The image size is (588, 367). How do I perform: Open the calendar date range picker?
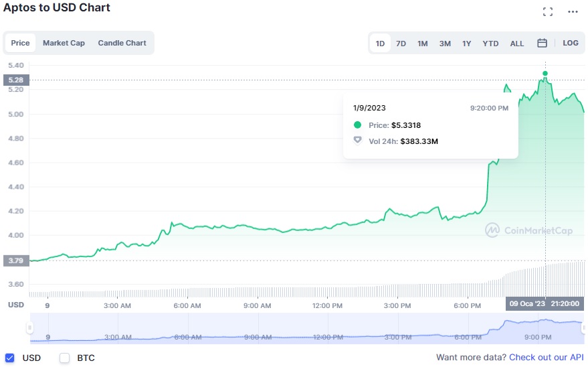pyautogui.click(x=542, y=43)
